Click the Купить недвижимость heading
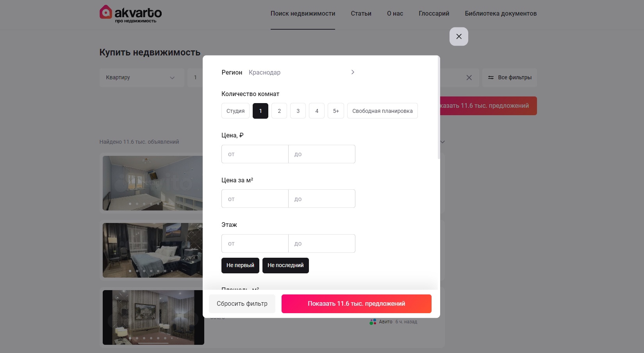Screen dimensions: 644x353 tap(150, 52)
